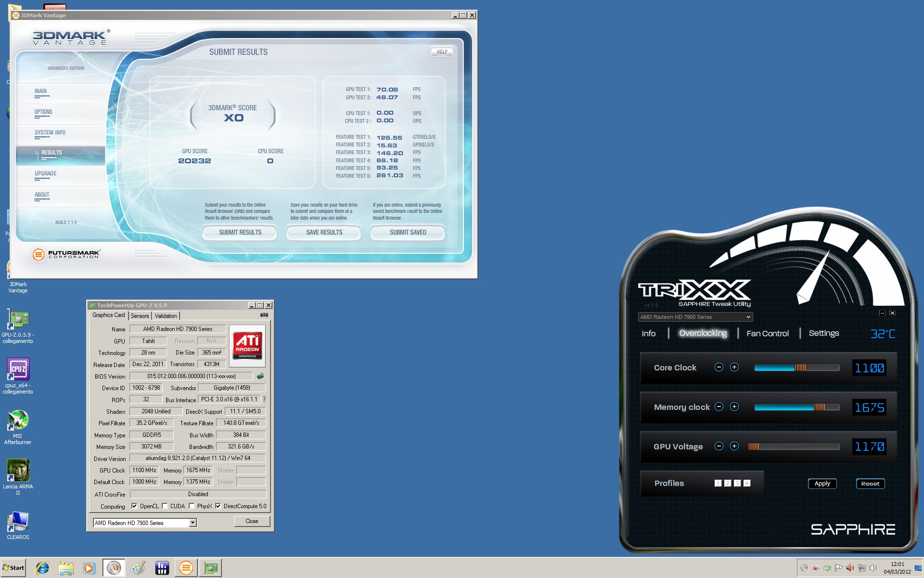The image size is (924, 578).
Task: Click the Core Clock 1100 value display
Action: tap(869, 368)
